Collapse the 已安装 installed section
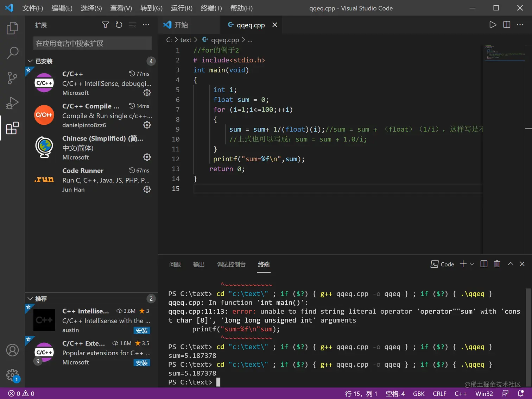The width and height of the screenshot is (532, 399). (30, 61)
